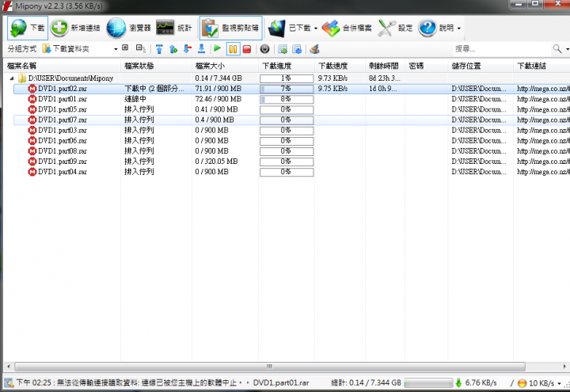
Task: Click the 密碼 column header
Action: pos(427,66)
